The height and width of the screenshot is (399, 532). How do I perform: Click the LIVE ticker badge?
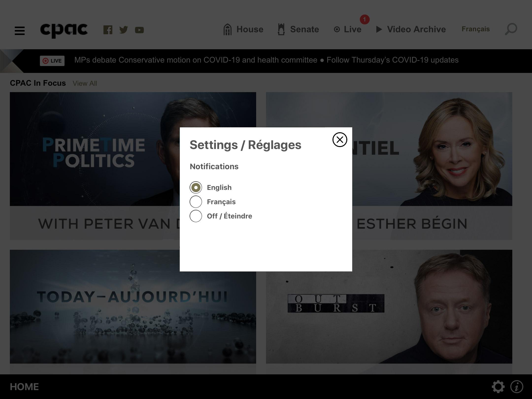tap(52, 61)
